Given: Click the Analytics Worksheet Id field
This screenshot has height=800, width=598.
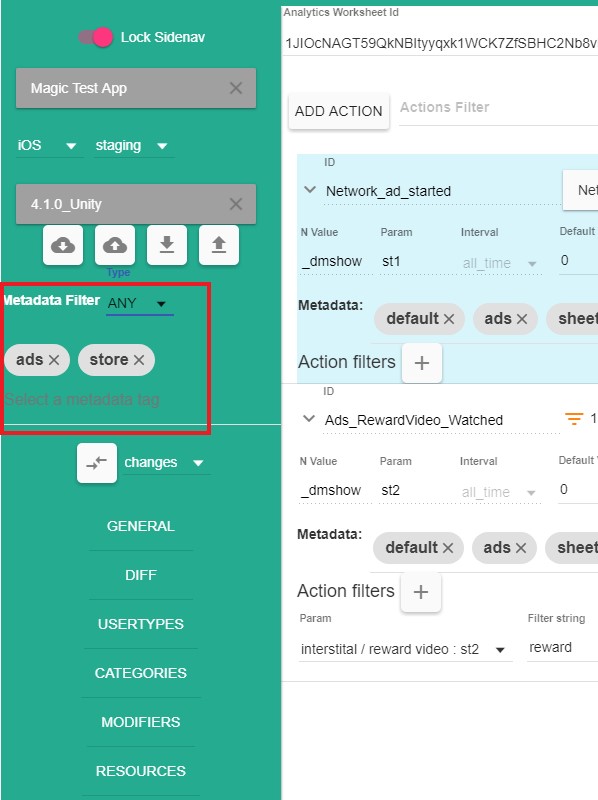Looking at the screenshot, I should (x=440, y=43).
